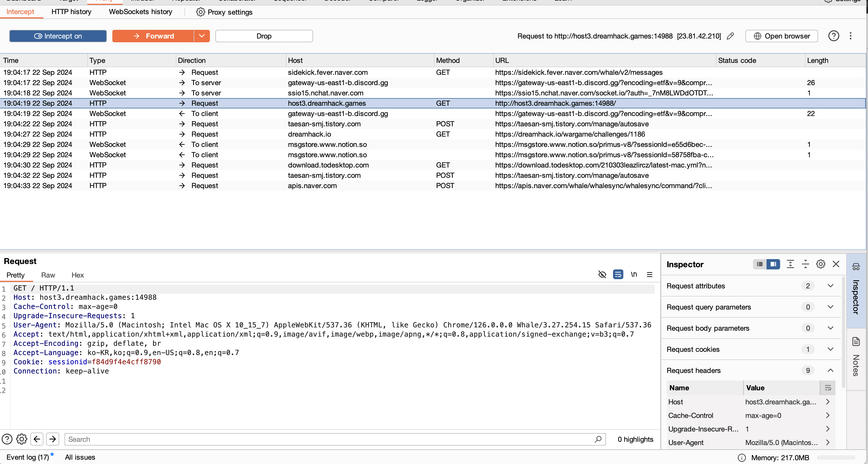Switch the Inspector to the right-side layout icon
This screenshot has width=868, height=464.
tap(773, 264)
